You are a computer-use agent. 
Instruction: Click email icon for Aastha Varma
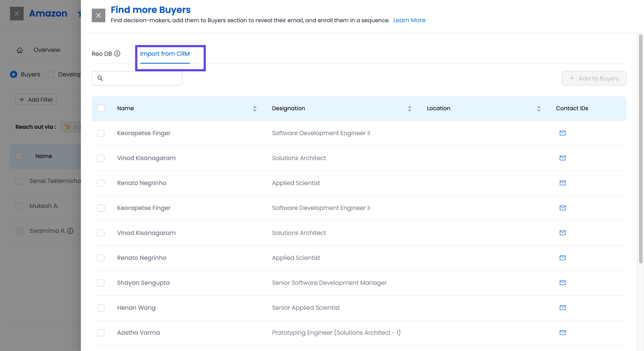[x=562, y=333]
